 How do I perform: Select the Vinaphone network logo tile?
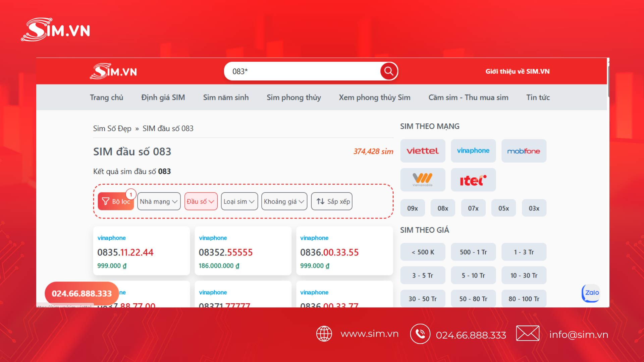(473, 151)
